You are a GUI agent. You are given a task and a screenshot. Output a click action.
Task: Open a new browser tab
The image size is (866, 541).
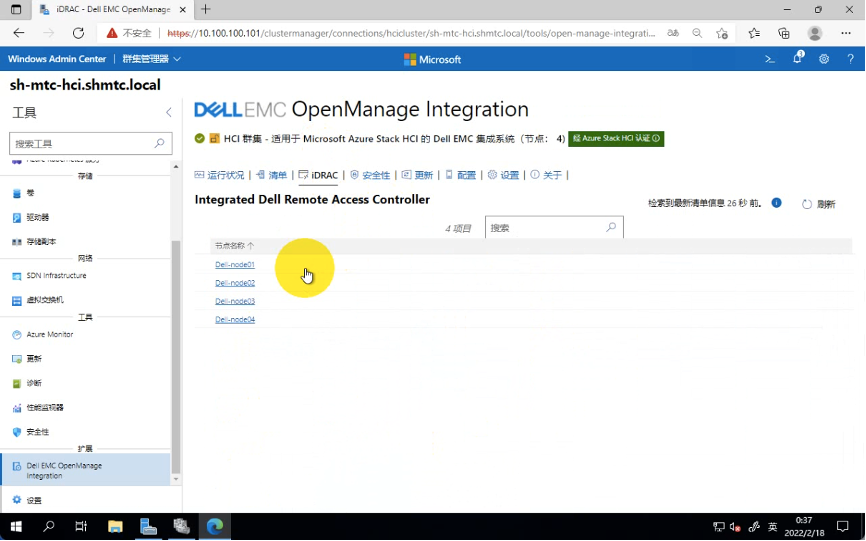pyautogui.click(x=205, y=9)
